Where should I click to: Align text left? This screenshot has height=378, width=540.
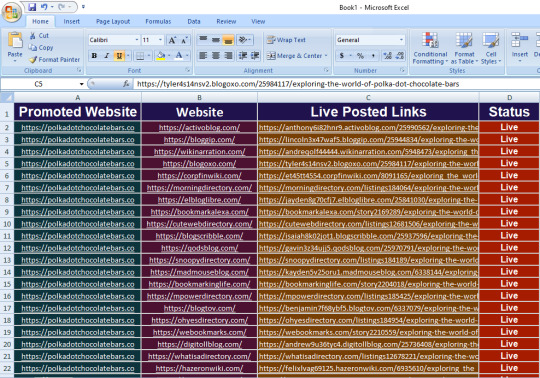click(x=203, y=55)
